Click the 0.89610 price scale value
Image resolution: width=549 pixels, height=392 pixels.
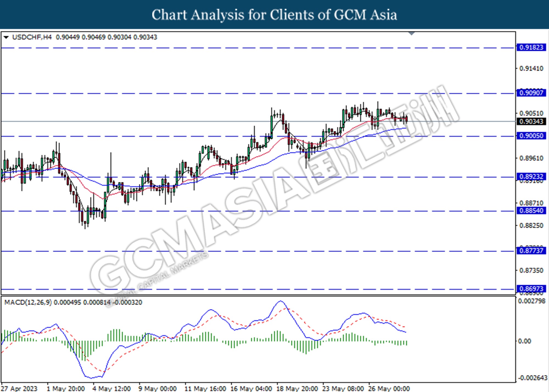tap(531, 158)
